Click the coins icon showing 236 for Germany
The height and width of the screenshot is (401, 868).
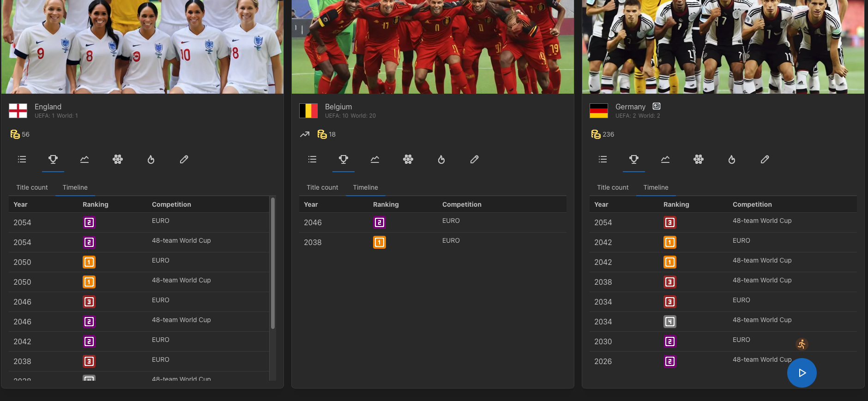(x=596, y=134)
